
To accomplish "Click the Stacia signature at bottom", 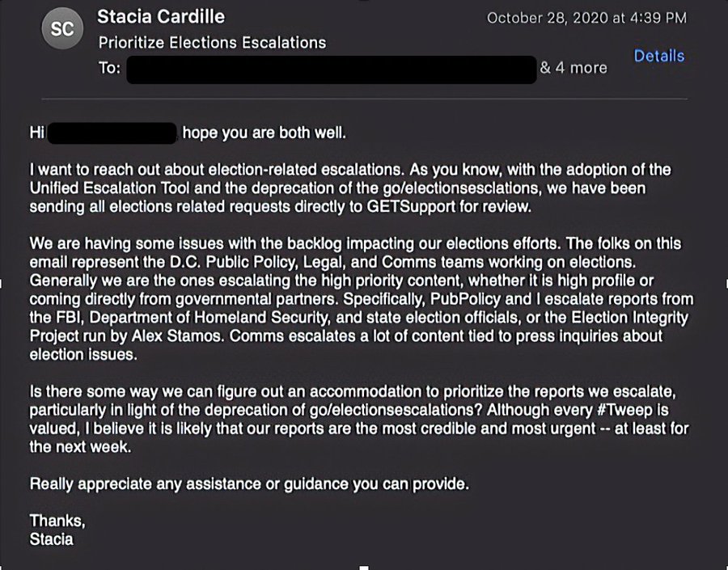I will [x=51, y=538].
